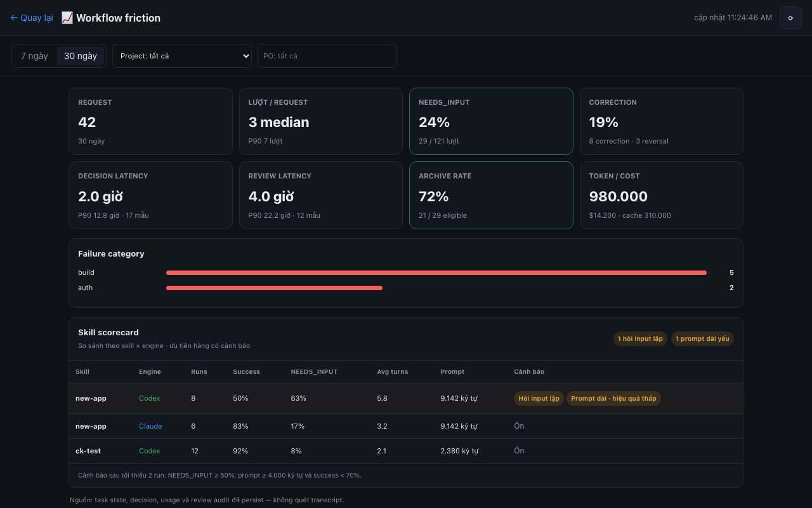Screen dimensions: 812x508
Task: Select the ck-test skill name
Action: click(88, 451)
